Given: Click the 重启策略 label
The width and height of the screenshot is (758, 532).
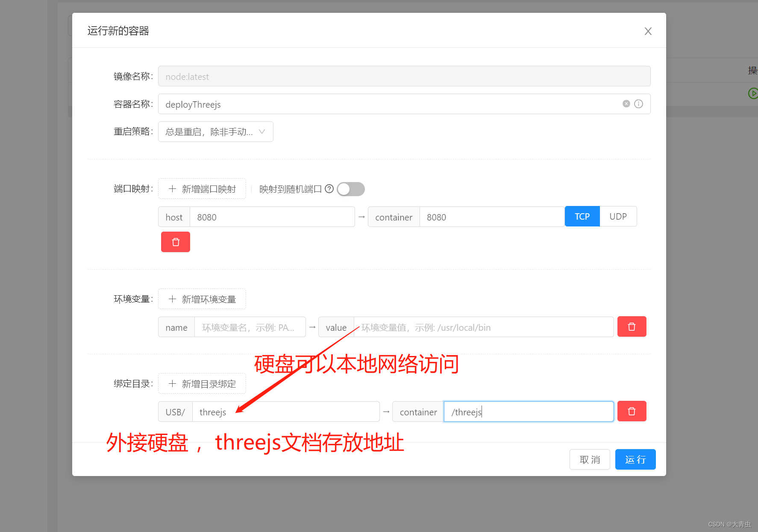Looking at the screenshot, I should (x=133, y=132).
